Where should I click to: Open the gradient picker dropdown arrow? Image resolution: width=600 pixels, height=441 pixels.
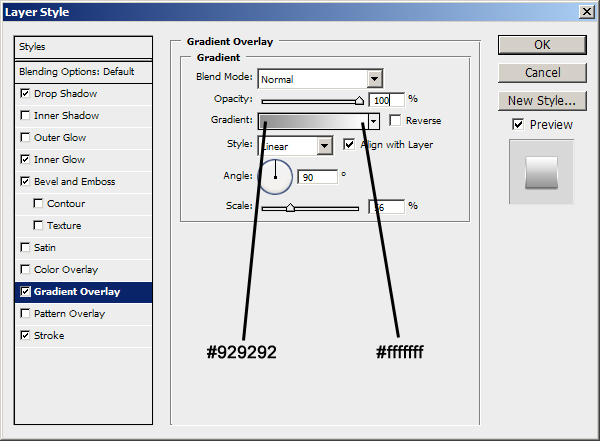click(374, 121)
